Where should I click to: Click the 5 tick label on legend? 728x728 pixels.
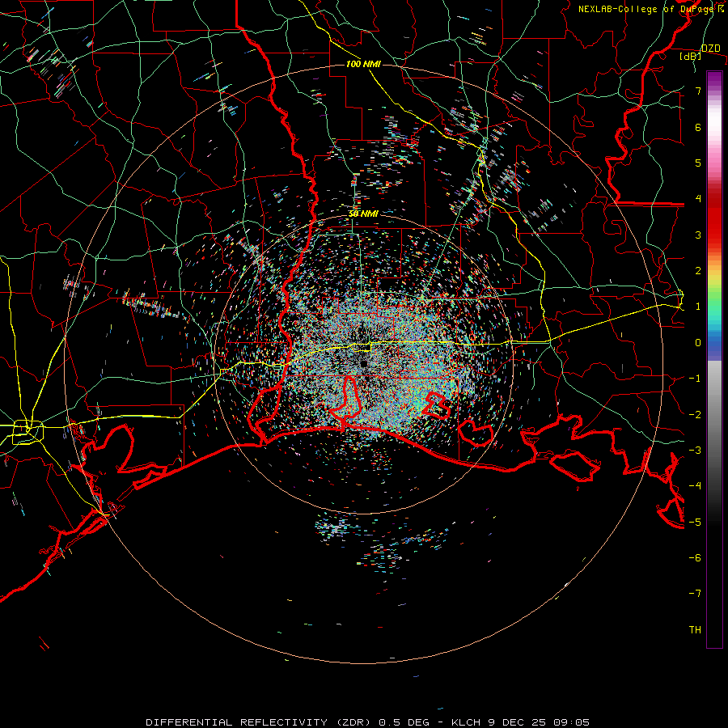[x=698, y=163]
